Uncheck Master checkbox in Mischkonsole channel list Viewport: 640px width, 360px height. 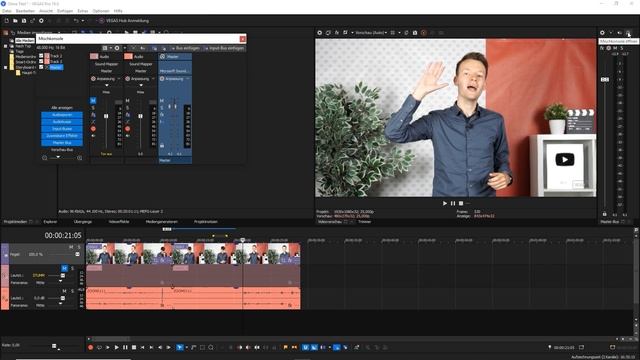41,67
